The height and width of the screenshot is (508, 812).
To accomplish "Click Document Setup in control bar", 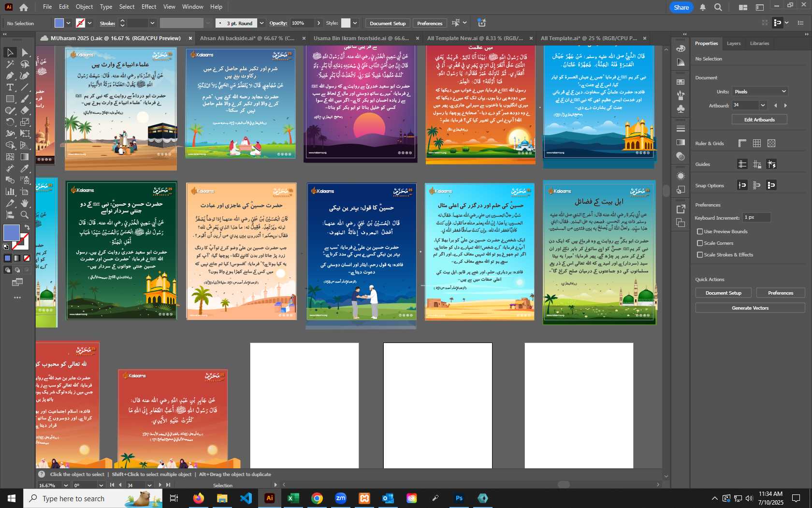I will pos(388,23).
